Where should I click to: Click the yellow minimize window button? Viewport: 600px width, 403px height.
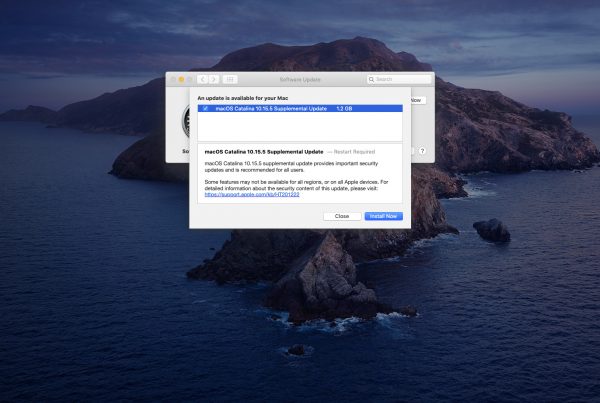point(181,79)
